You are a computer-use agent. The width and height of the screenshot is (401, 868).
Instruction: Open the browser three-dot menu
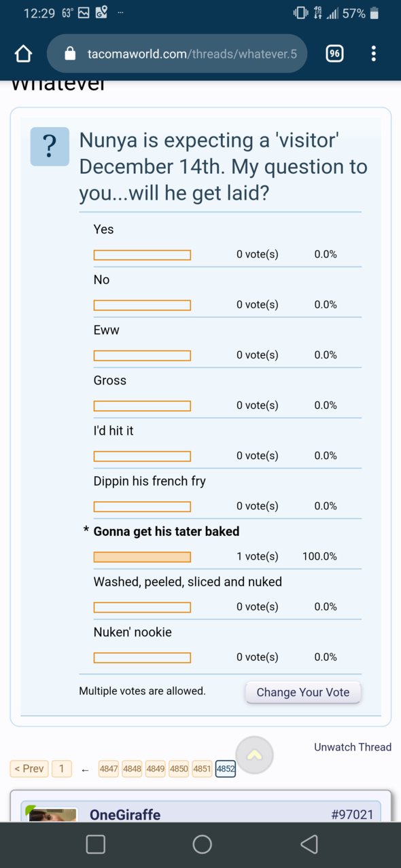(373, 54)
